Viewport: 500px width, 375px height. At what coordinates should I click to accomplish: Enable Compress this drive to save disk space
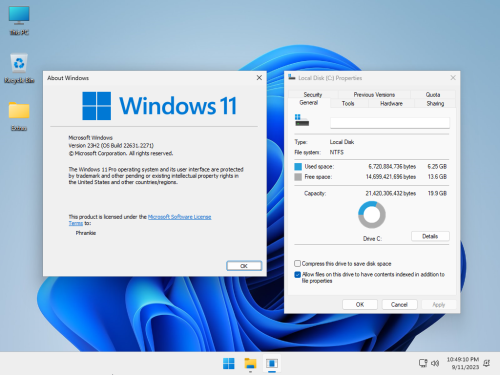pyautogui.click(x=298, y=264)
